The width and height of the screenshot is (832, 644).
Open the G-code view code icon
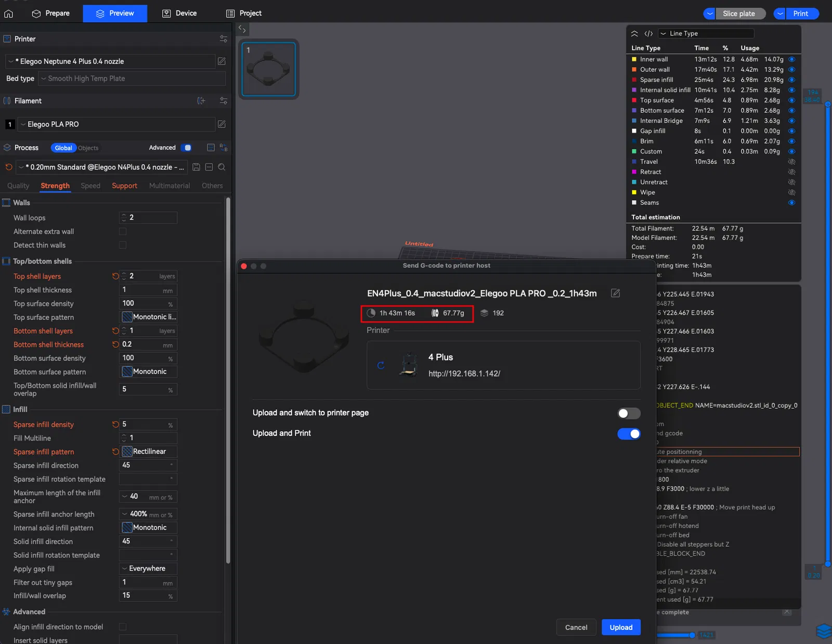click(x=648, y=33)
